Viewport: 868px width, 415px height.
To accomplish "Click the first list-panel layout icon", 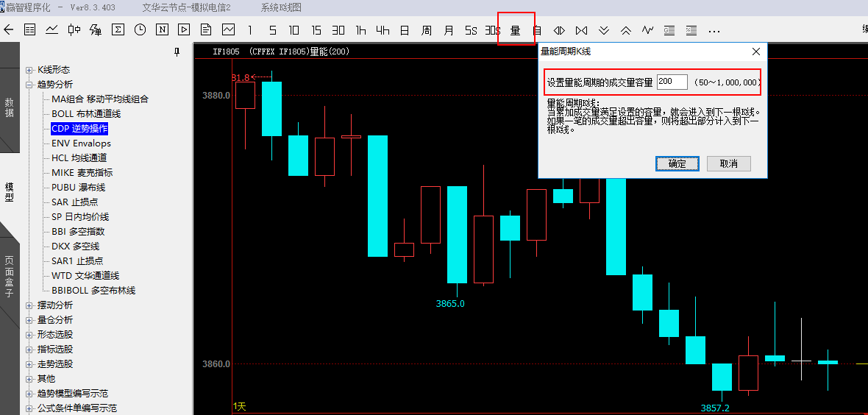I will click(669, 30).
